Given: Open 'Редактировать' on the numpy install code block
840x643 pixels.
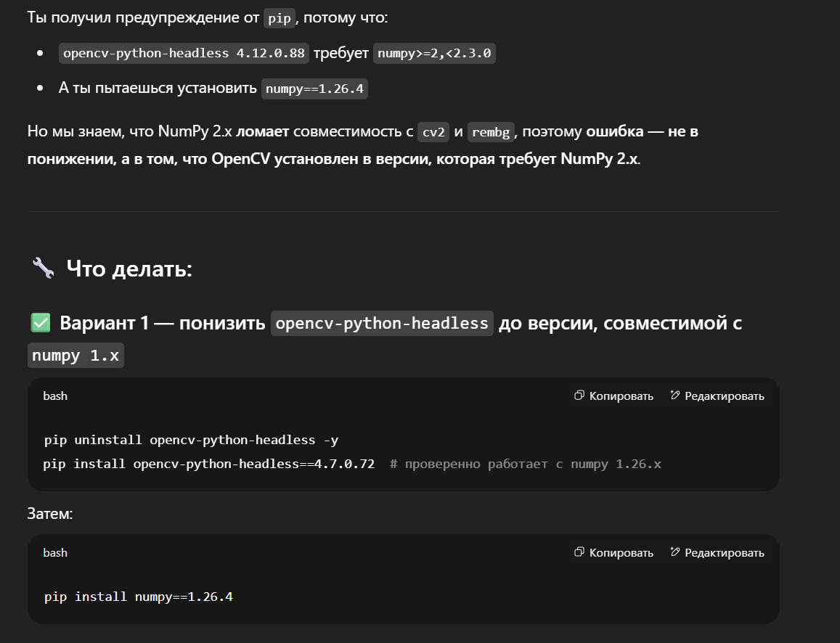Looking at the screenshot, I should [717, 552].
